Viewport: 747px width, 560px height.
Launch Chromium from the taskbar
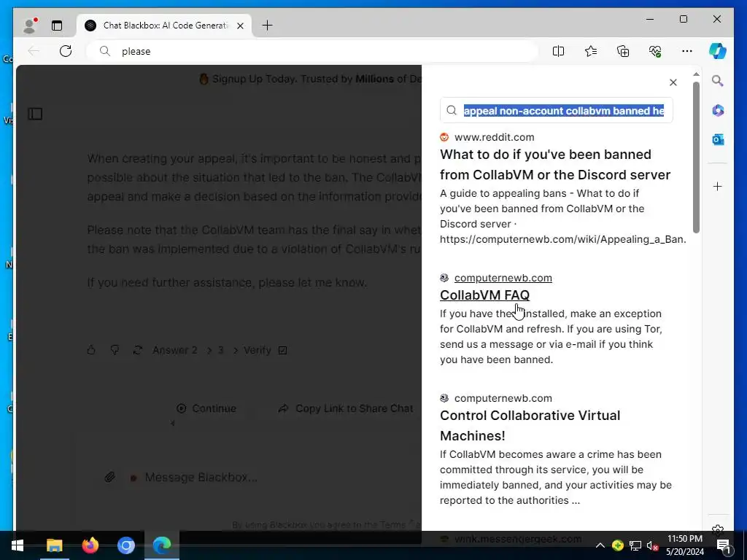126,545
